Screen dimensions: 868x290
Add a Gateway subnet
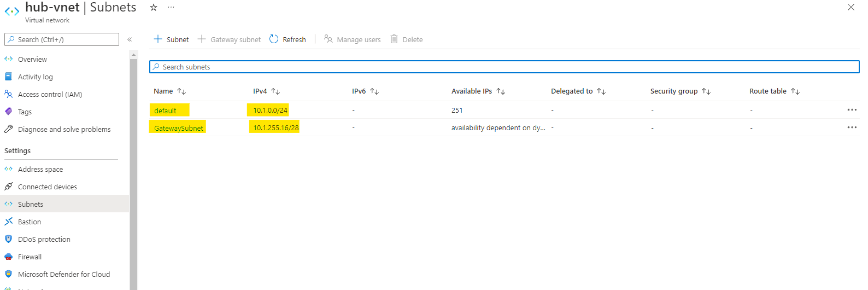click(x=229, y=39)
